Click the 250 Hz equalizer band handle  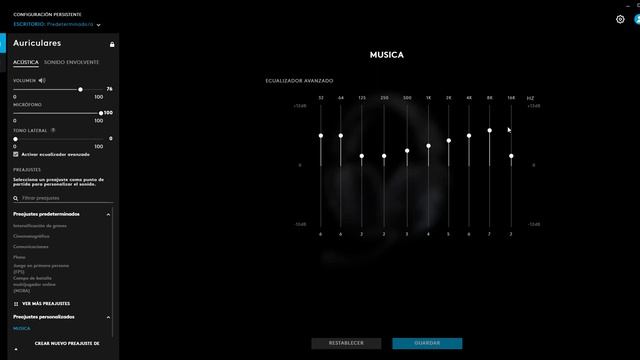[x=384, y=156]
